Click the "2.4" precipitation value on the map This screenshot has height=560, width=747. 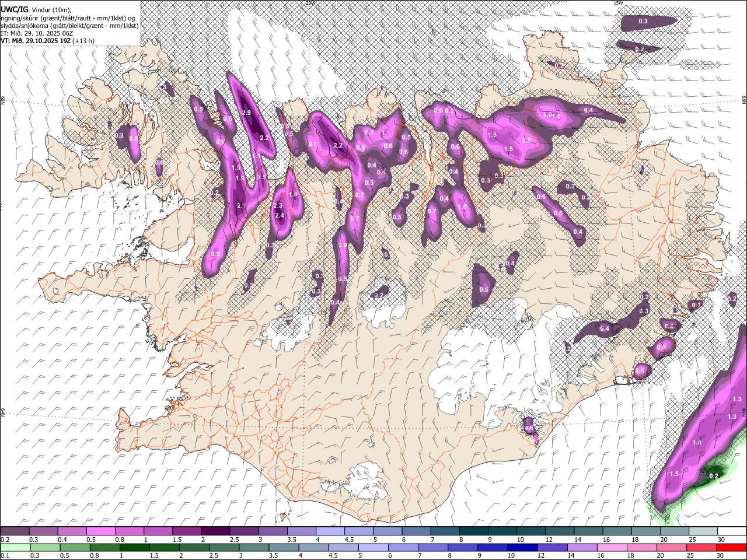click(x=280, y=215)
